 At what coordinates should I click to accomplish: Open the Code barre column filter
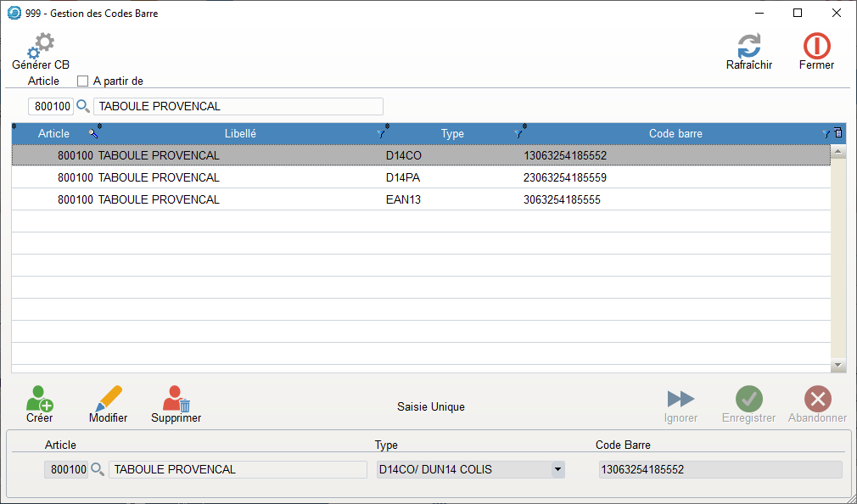tap(826, 134)
